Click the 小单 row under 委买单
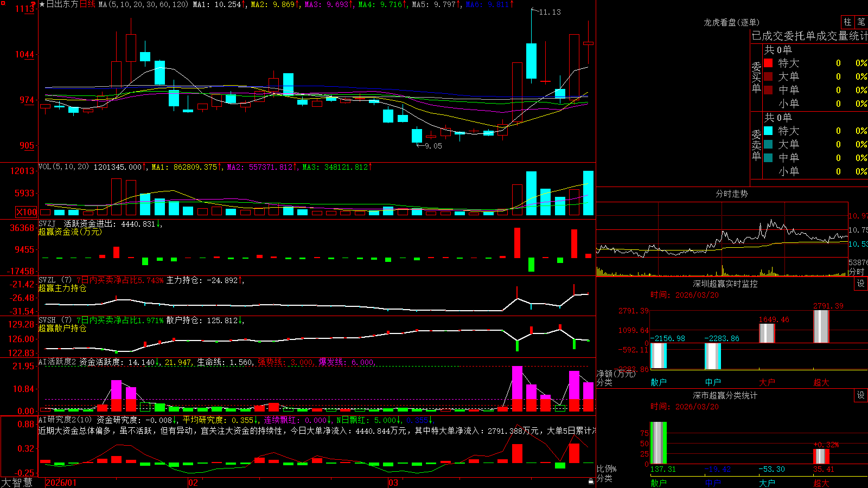Screen dimensions: 868x488 pos(815,104)
